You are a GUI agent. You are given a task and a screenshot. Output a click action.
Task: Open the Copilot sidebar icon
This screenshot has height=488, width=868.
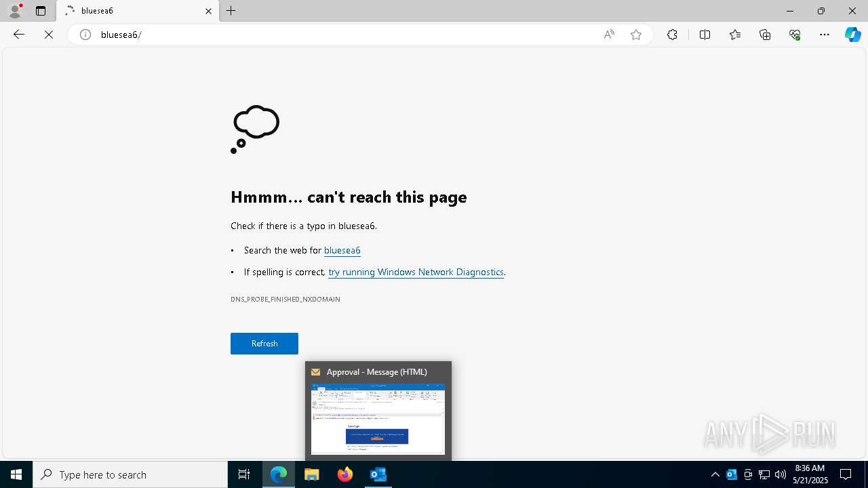pyautogui.click(x=852, y=35)
